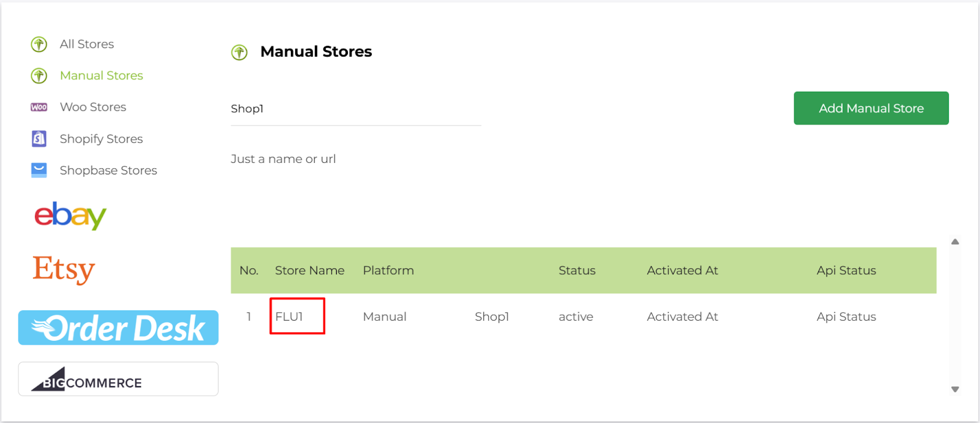Open Shopbase Stores section
Viewport: 980px width, 423px height.
pos(108,170)
